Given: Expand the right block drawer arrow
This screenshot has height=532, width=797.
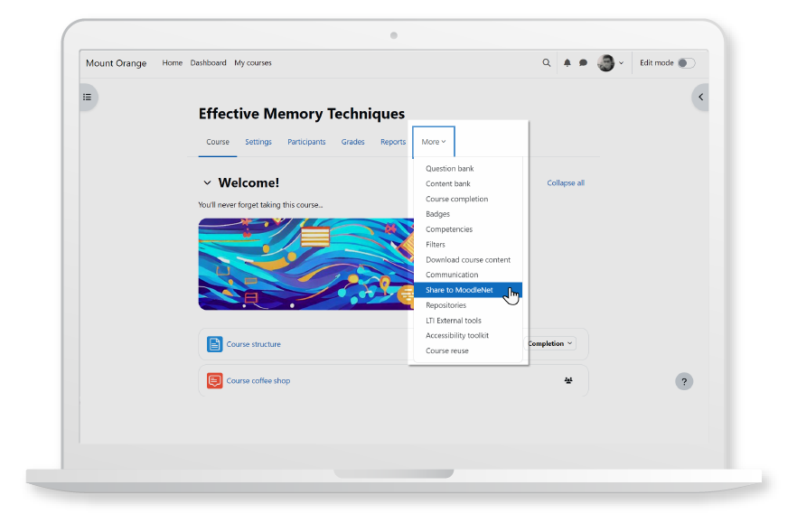Looking at the screenshot, I should click(700, 97).
